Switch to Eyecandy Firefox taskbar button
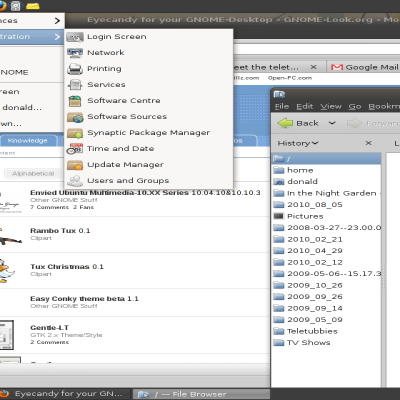The width and height of the screenshot is (400, 400). click(65, 394)
